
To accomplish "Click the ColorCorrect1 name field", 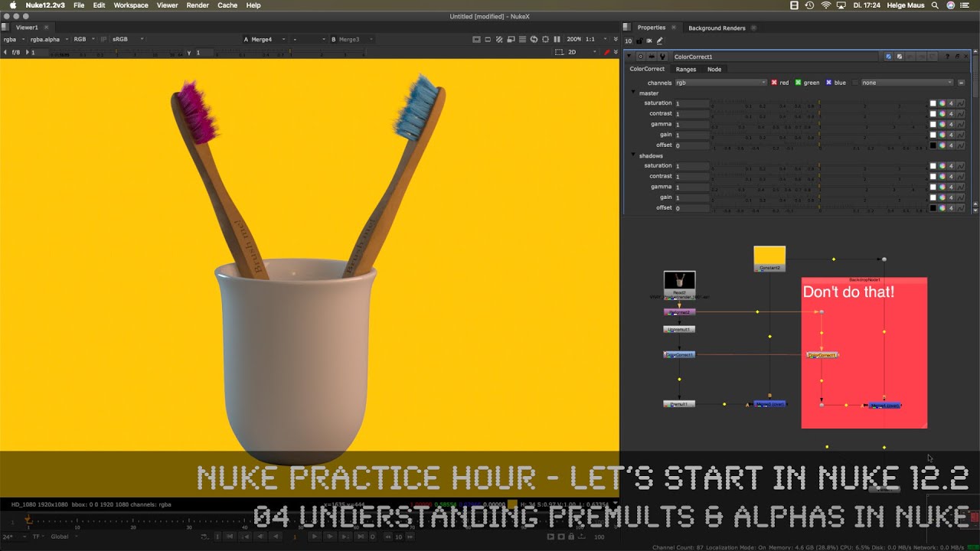I will [x=776, y=57].
